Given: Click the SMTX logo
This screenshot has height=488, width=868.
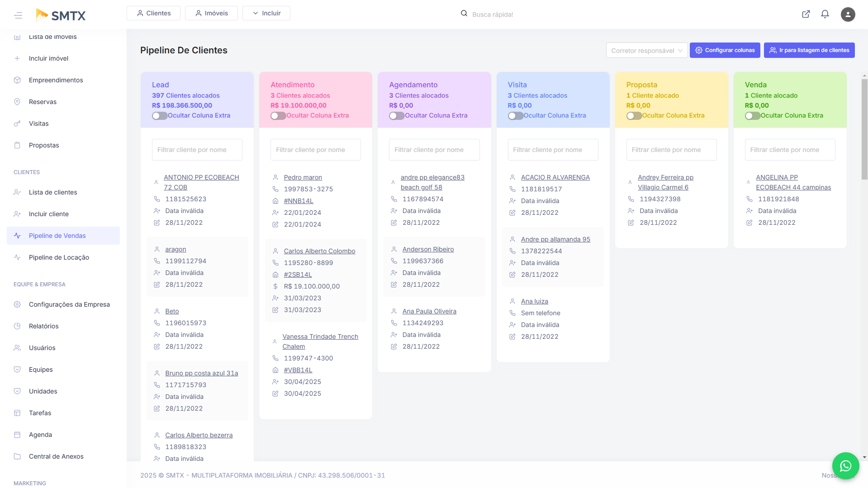Looking at the screenshot, I should click(61, 15).
